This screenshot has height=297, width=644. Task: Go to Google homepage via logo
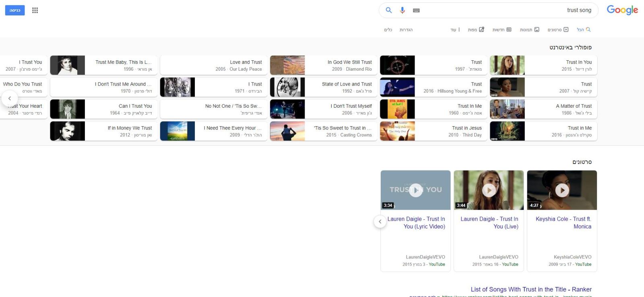click(622, 10)
